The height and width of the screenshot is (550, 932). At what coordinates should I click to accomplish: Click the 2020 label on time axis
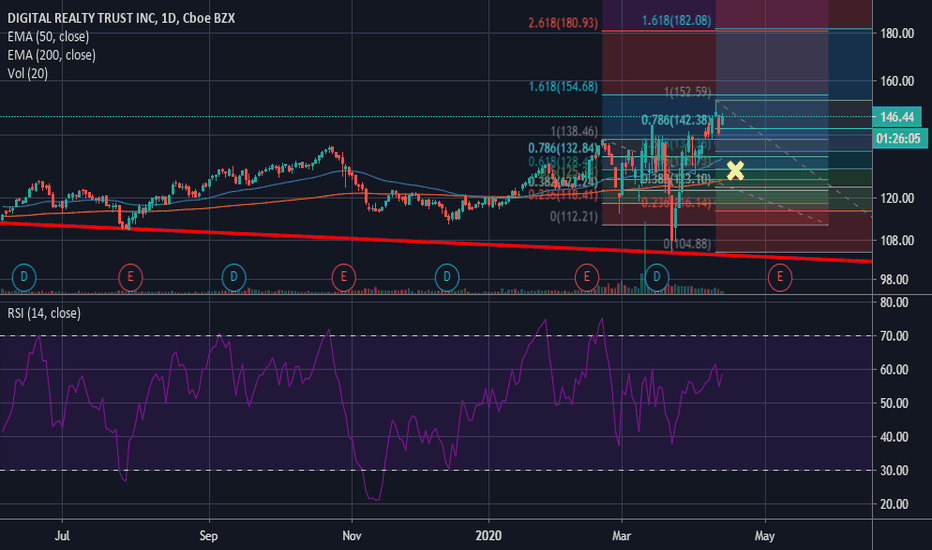pos(489,536)
